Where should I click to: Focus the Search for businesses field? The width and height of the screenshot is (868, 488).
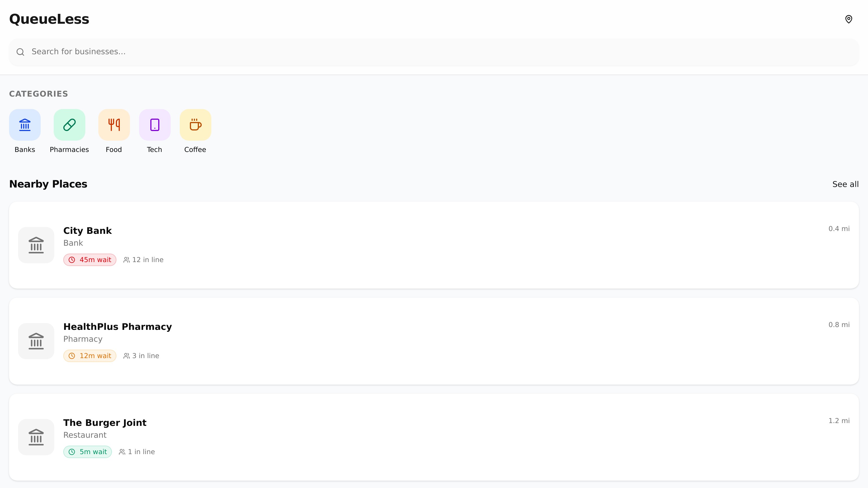[438, 51]
